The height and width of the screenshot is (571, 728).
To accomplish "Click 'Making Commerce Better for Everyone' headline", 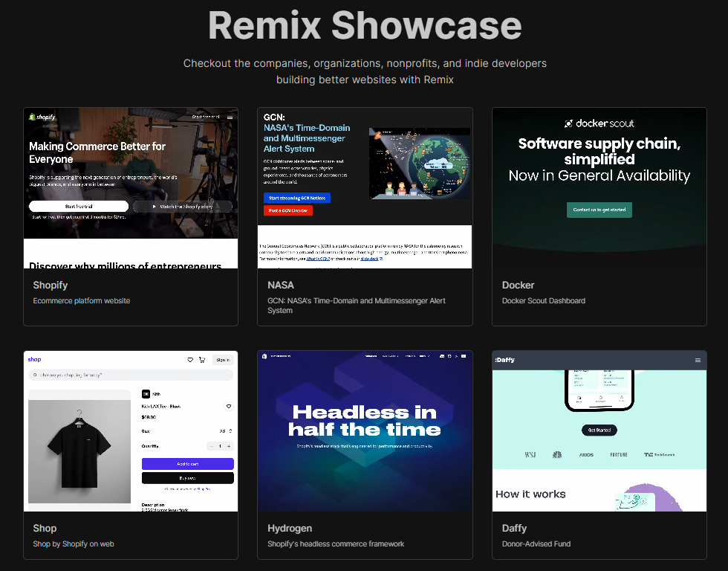I will 97,153.
